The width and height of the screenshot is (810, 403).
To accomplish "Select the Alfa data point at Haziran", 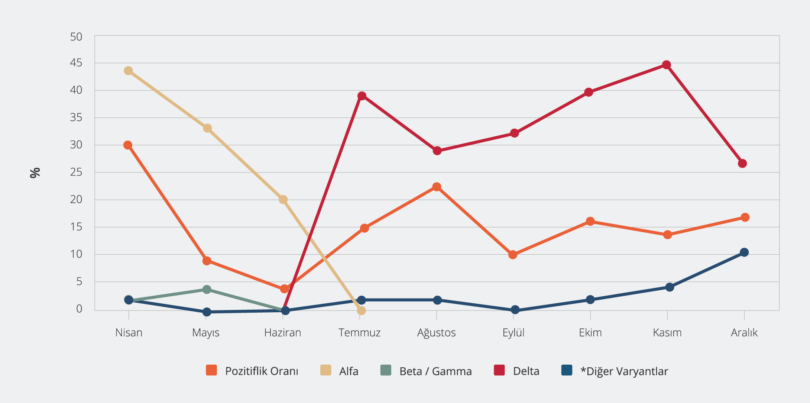I will click(x=283, y=199).
